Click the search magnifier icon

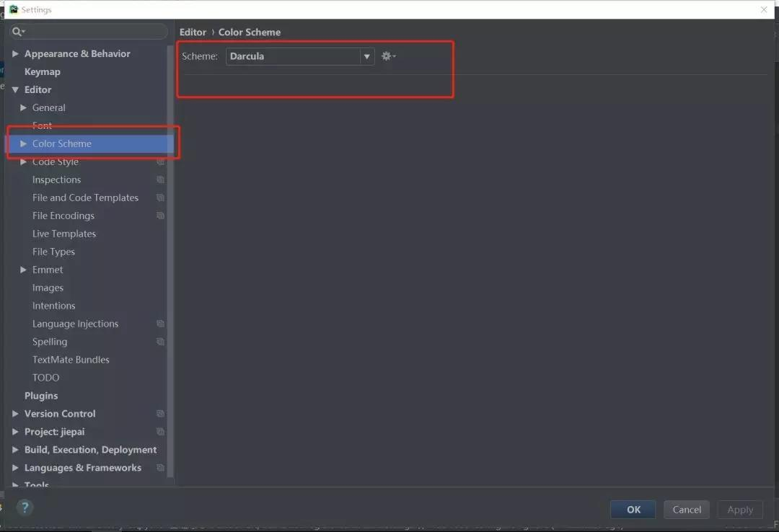pyautogui.click(x=17, y=32)
